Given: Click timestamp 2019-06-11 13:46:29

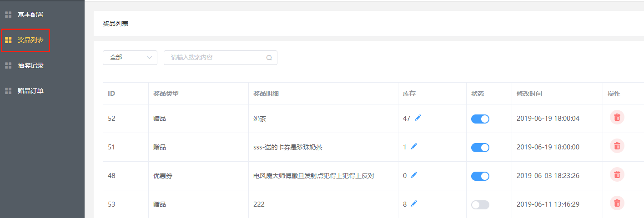Looking at the screenshot, I should [548, 204].
